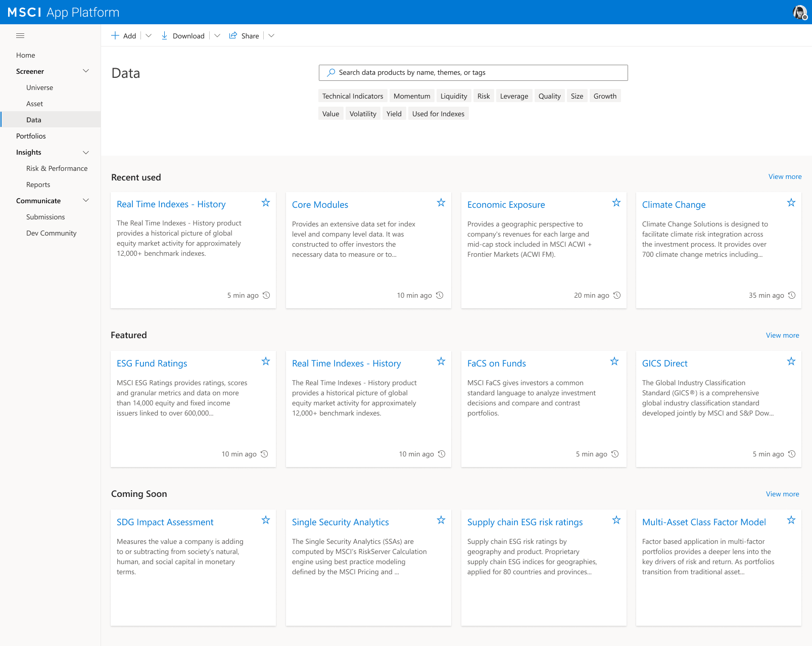Collapse the Screener section chevron
Viewport: 812px width, 646px height.
tap(86, 71)
